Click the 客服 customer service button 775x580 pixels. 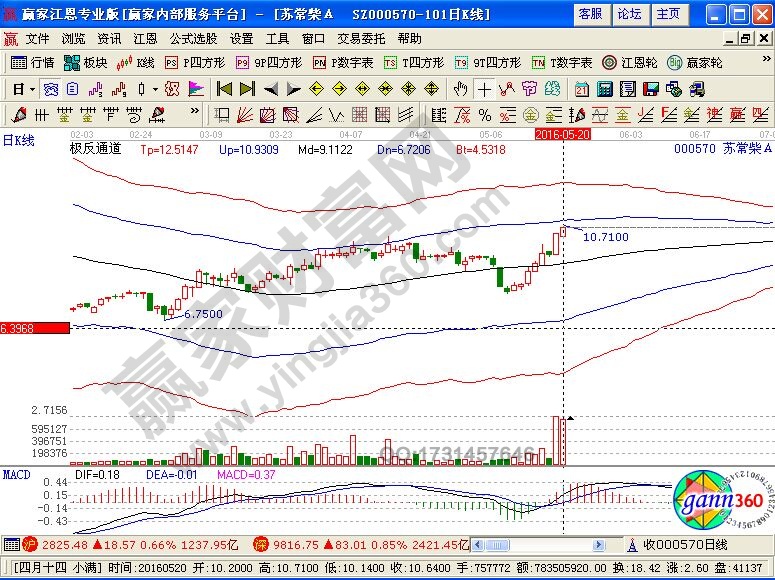tap(590, 14)
